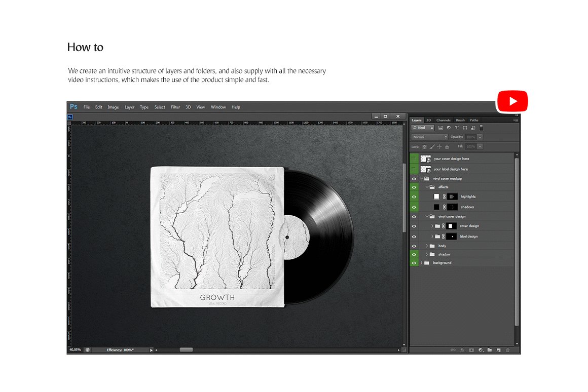Image resolution: width=588 pixels, height=392 pixels.
Task: Lock transparent pixels icon
Action: 424,147
